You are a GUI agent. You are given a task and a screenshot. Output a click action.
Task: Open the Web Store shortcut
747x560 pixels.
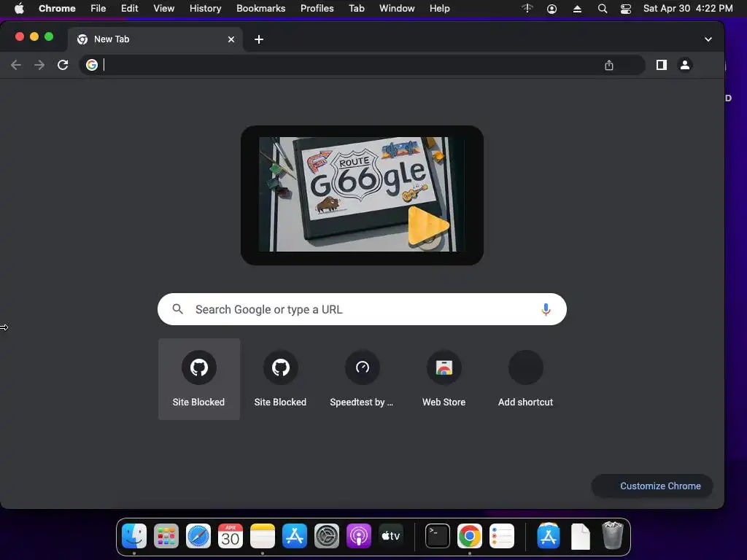[x=444, y=379]
